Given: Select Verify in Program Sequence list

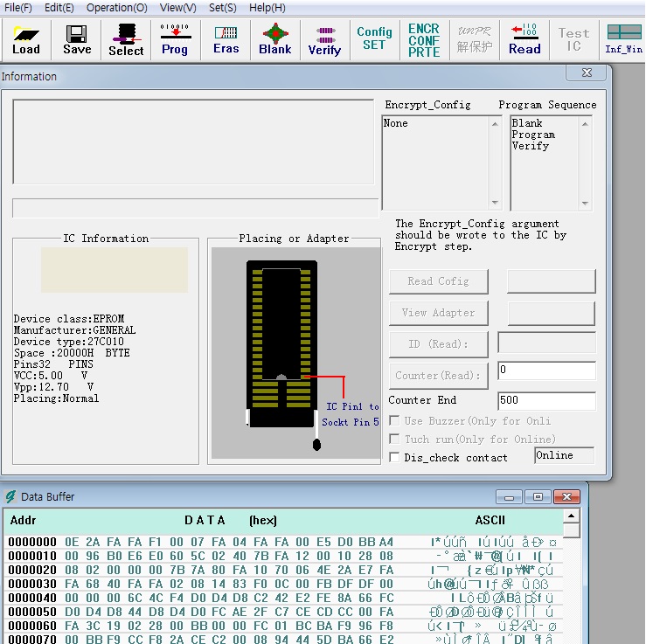Looking at the screenshot, I should [531, 146].
